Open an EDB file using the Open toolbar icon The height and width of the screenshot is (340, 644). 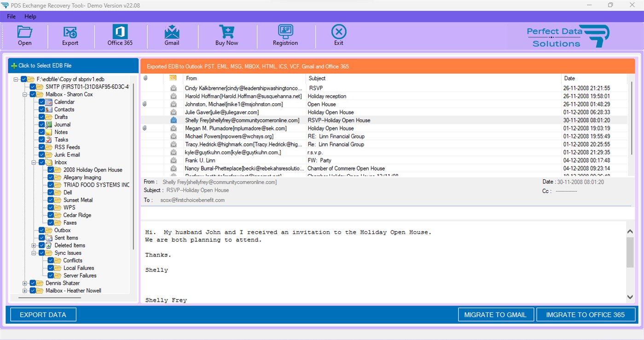click(x=24, y=35)
